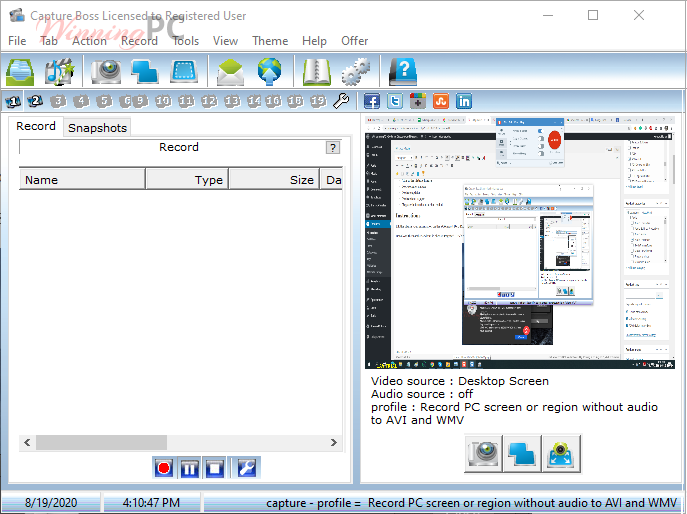Open the Offer menu
This screenshot has width=687, height=514.
354,41
